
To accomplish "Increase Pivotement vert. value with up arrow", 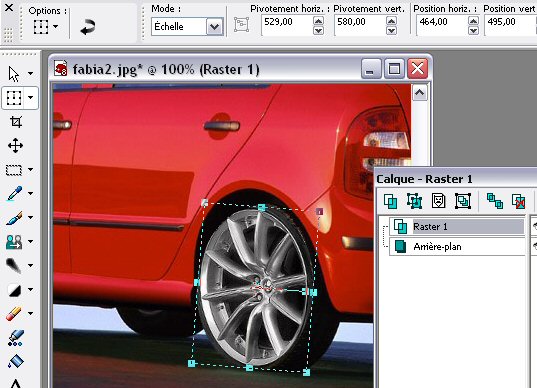I will (x=391, y=21).
